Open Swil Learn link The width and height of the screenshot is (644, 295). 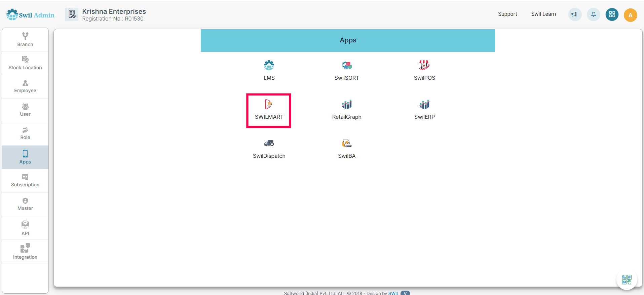point(543,14)
